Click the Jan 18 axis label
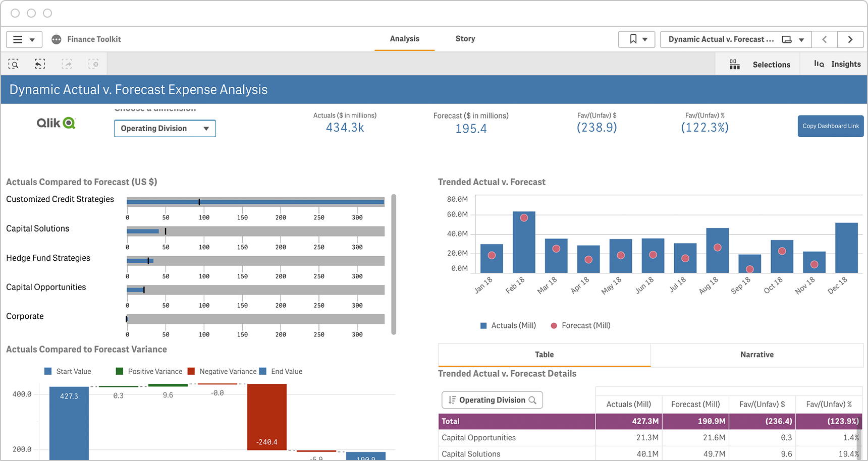Screen dimensions: 868x461 [483, 285]
